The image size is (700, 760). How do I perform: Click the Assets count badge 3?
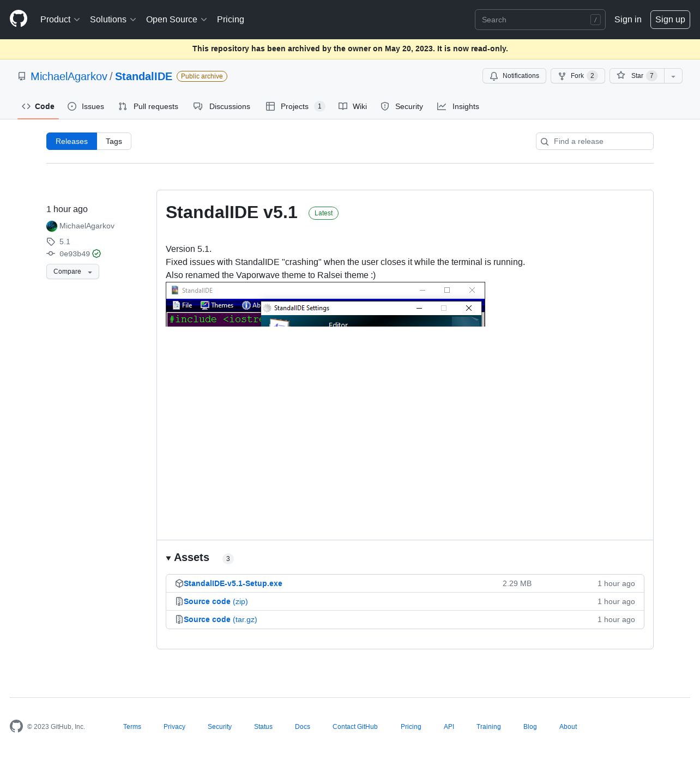click(228, 558)
